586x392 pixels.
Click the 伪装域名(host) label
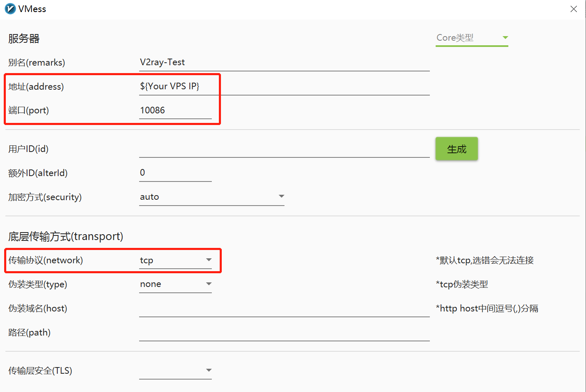coord(37,309)
